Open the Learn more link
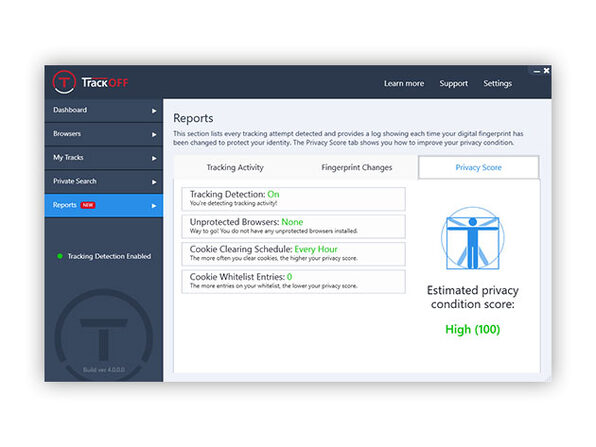This screenshot has width=596, height=447. click(x=404, y=83)
